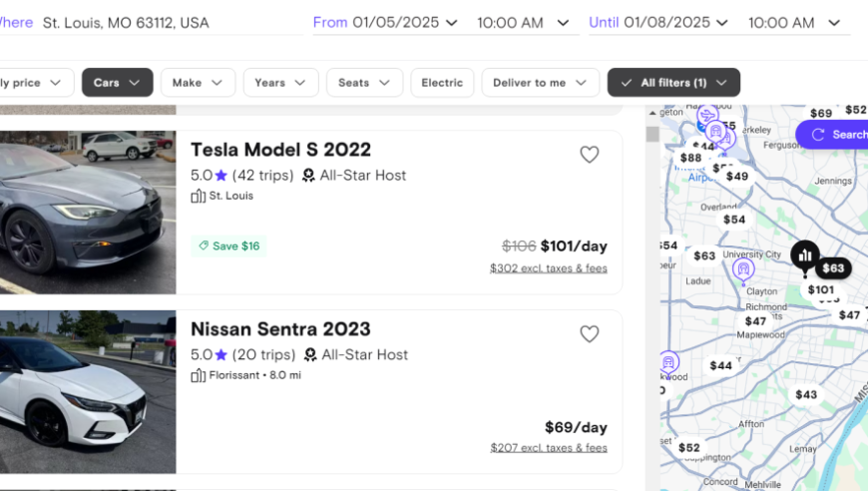Click the refresh icon on Search map button
The height and width of the screenshot is (491, 868).
click(818, 135)
